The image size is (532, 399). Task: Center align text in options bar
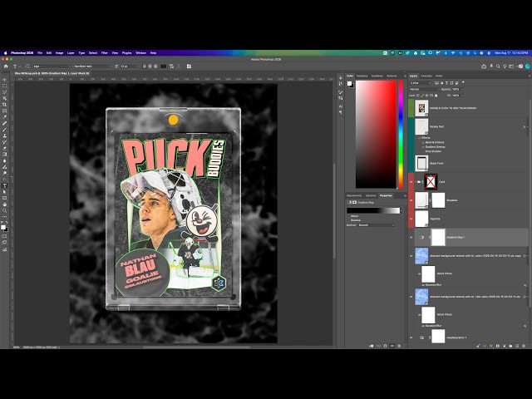(150, 66)
